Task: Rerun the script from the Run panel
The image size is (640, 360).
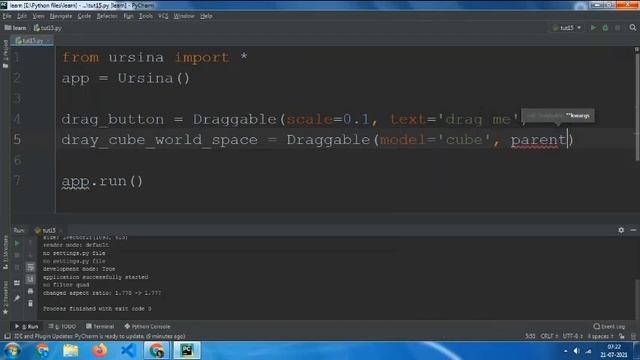Action: 17,243
